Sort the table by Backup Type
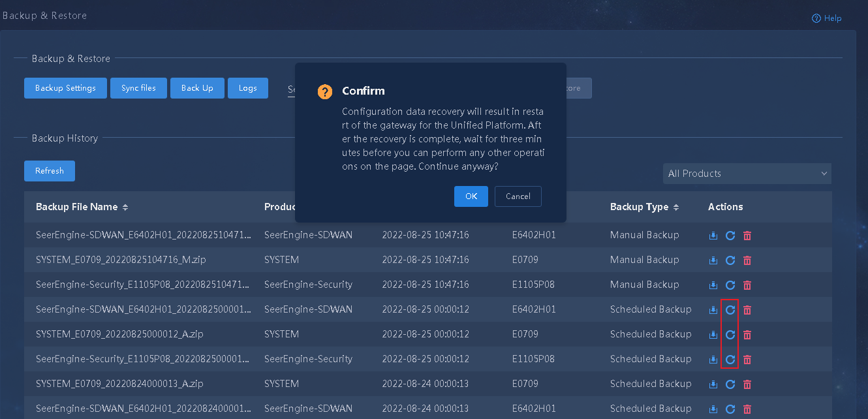The height and width of the screenshot is (419, 868). pos(676,208)
